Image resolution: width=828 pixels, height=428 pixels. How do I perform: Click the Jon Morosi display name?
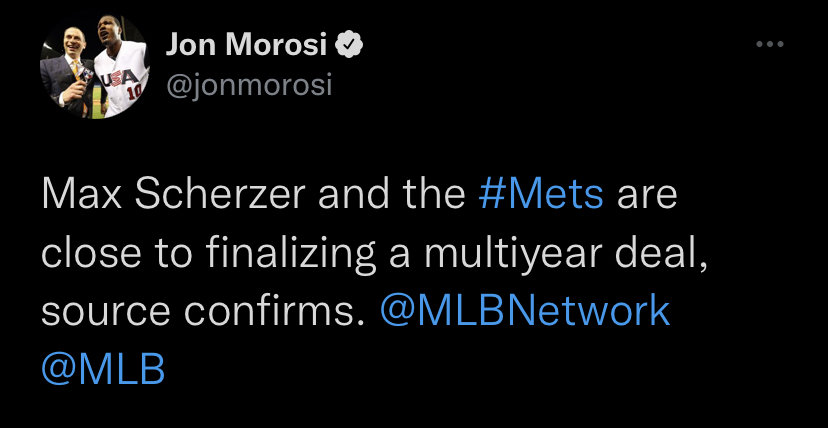(245, 45)
